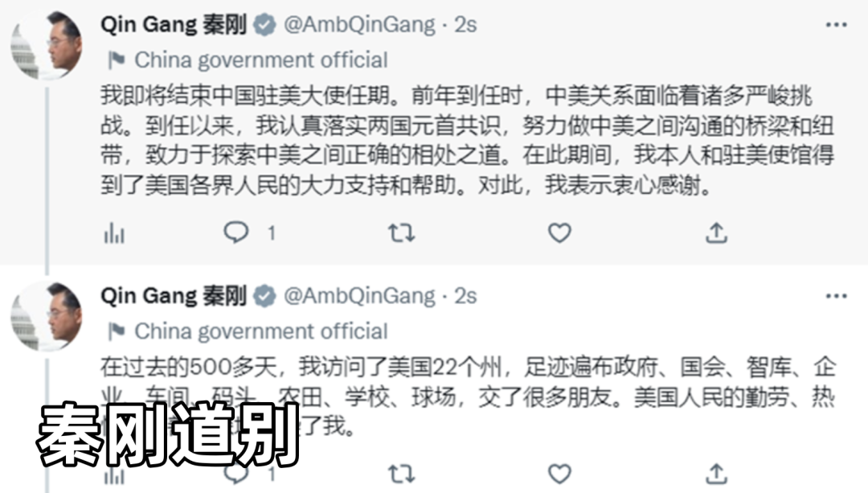Open @AmbQinGang handle on first tweet
Viewport: 868px width, 493px height.
click(x=360, y=25)
